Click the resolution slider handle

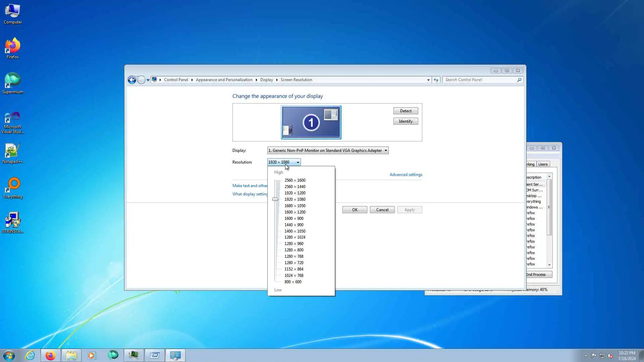275,199
